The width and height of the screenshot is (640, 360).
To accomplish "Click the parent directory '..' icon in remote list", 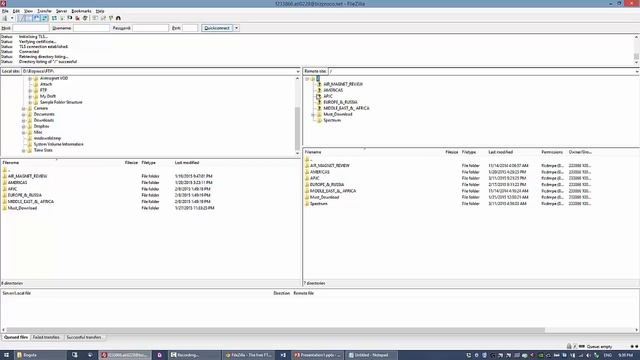I will click(x=307, y=160).
